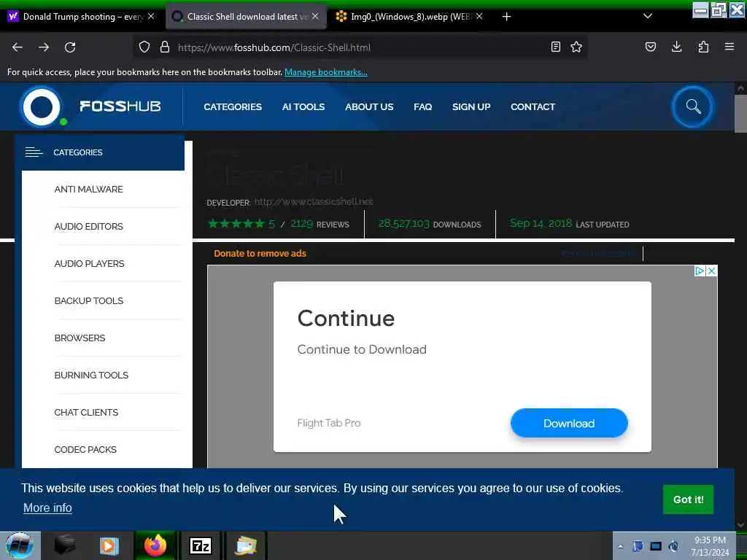This screenshot has width=747, height=560.
Task: Open SIGN UP navigation item
Action: coord(471,106)
